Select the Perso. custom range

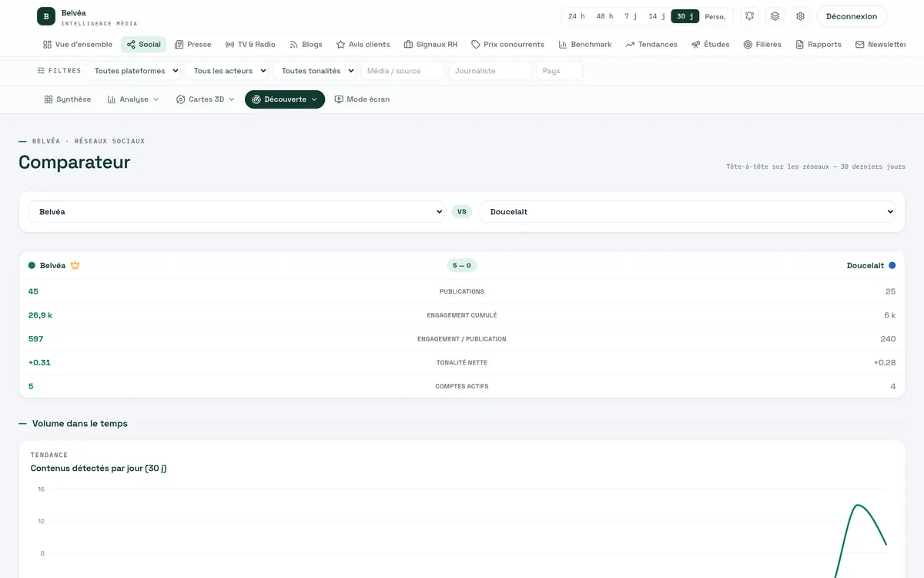pos(715,16)
